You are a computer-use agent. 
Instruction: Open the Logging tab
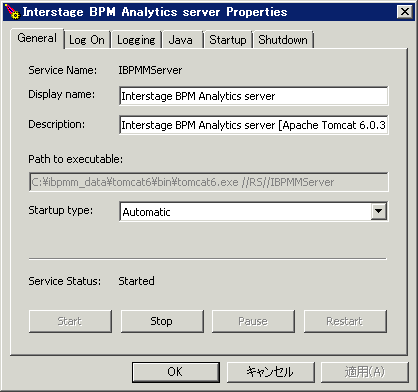[136, 40]
